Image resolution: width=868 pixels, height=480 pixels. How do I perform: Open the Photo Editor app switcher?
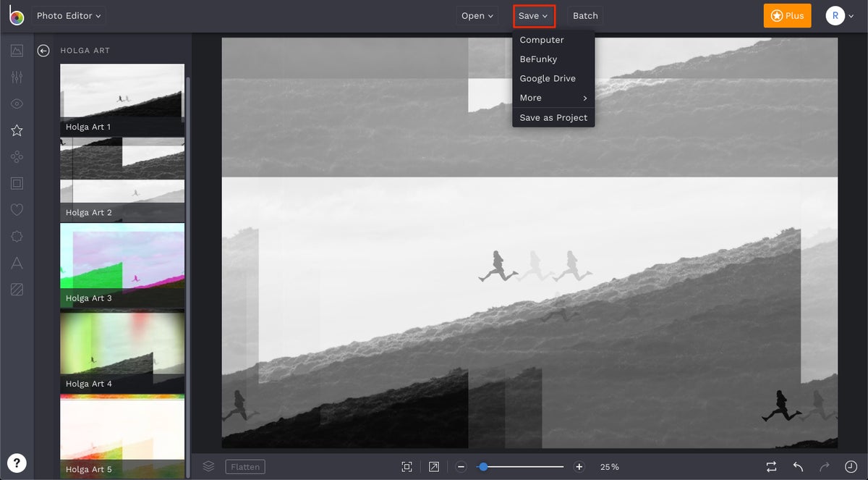68,15
